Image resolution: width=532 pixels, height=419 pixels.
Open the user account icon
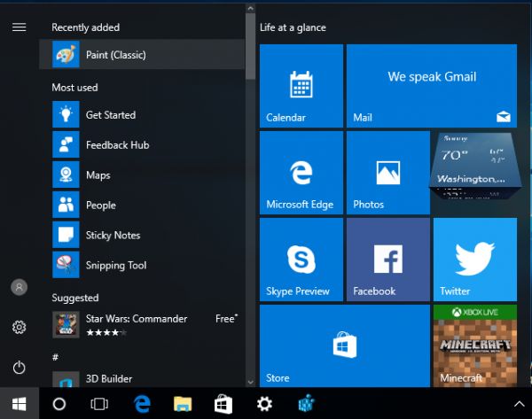click(19, 287)
